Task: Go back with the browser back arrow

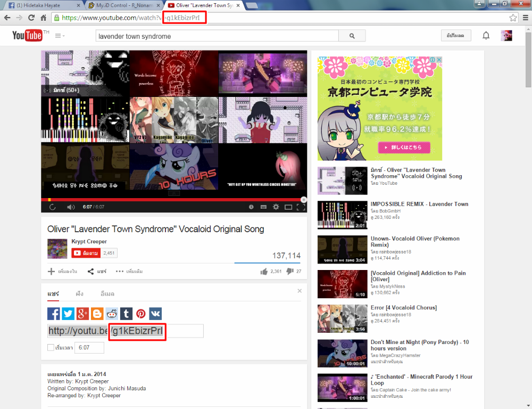Action: 7,18
